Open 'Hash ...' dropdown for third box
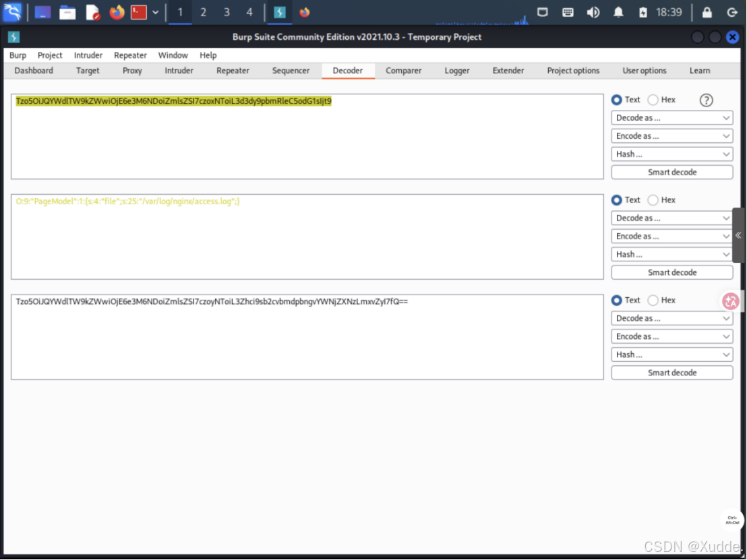Image resolution: width=747 pixels, height=560 pixels. 671,354
